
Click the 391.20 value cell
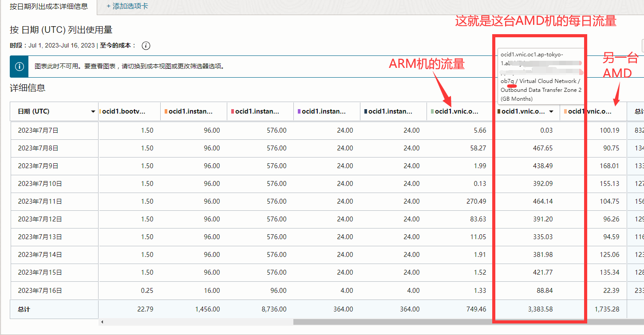click(x=543, y=219)
